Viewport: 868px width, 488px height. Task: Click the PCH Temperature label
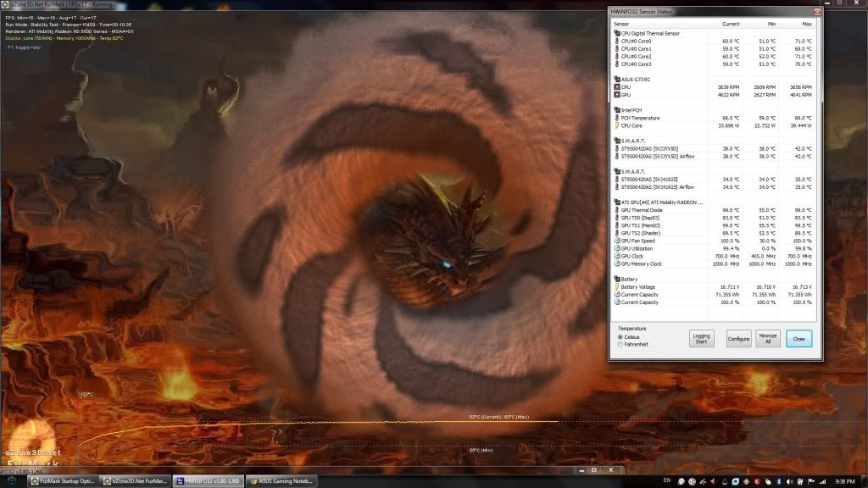641,118
